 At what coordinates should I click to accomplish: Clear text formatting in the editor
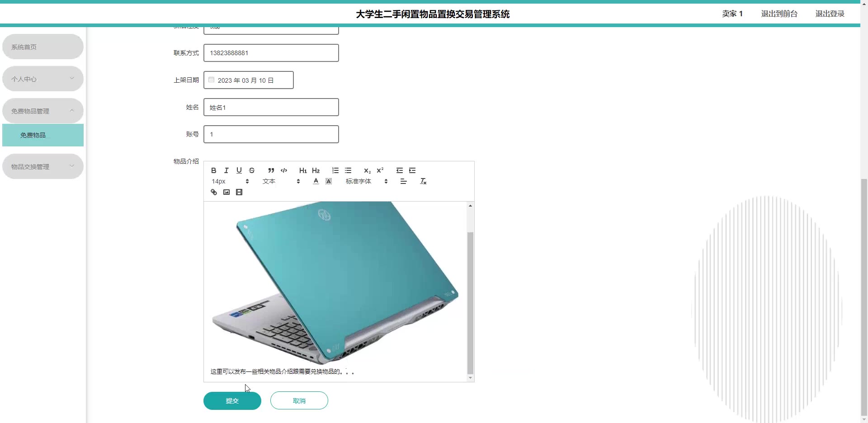click(x=423, y=181)
